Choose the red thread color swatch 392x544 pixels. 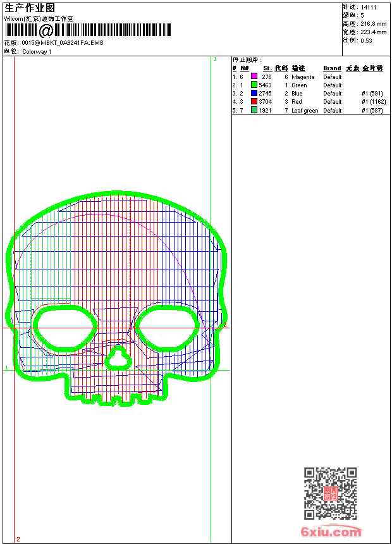254,101
